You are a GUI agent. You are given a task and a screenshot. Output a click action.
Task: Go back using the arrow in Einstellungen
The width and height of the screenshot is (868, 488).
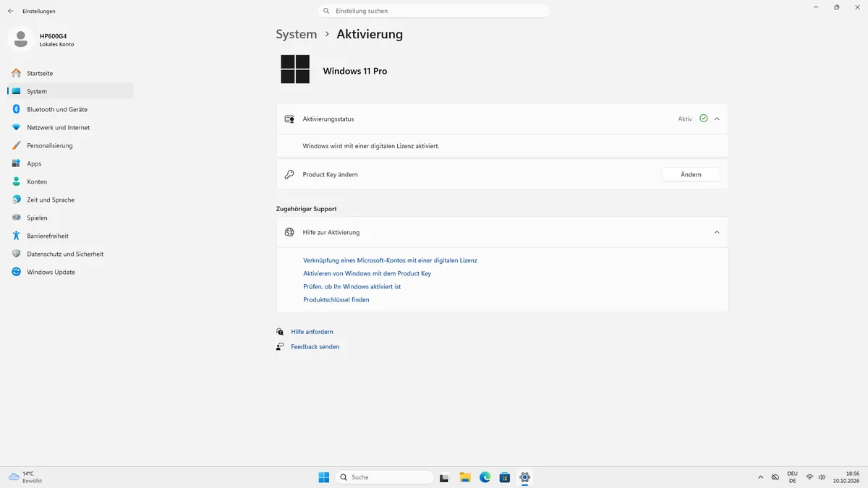point(10,11)
